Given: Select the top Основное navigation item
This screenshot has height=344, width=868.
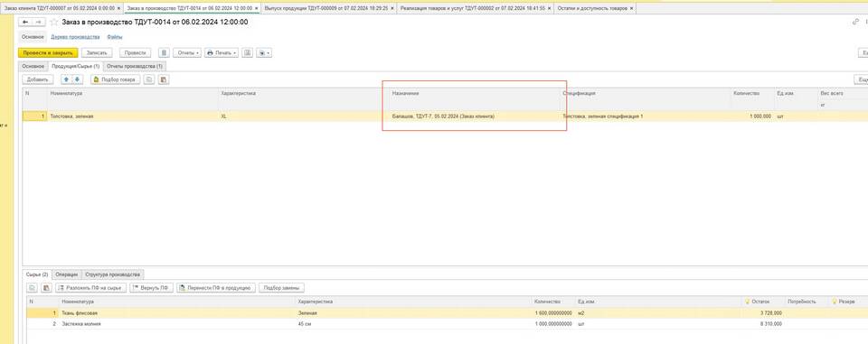Looking at the screenshot, I should 33,37.
